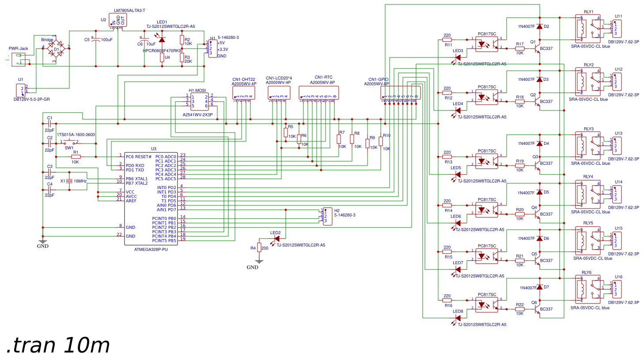
Task: Select the U2 voltage regulator symbol
Action: pos(118,20)
